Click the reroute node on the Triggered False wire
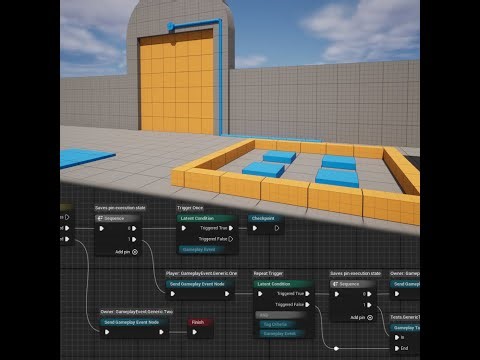480x360 pixels. (336, 348)
